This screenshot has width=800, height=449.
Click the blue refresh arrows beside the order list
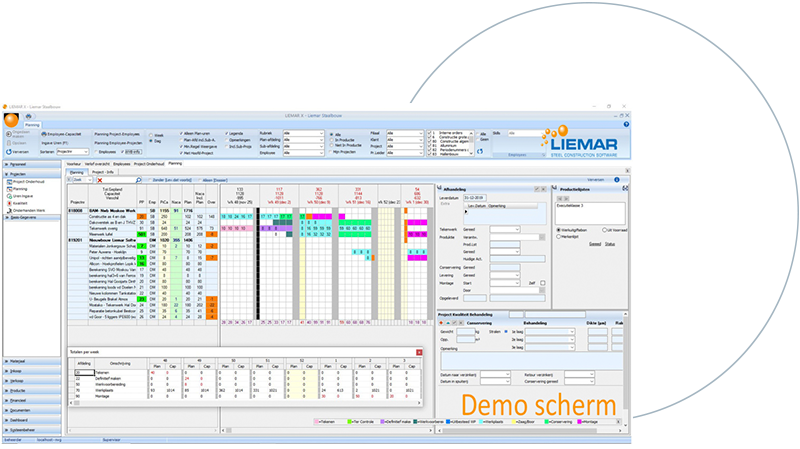[x=480, y=151]
